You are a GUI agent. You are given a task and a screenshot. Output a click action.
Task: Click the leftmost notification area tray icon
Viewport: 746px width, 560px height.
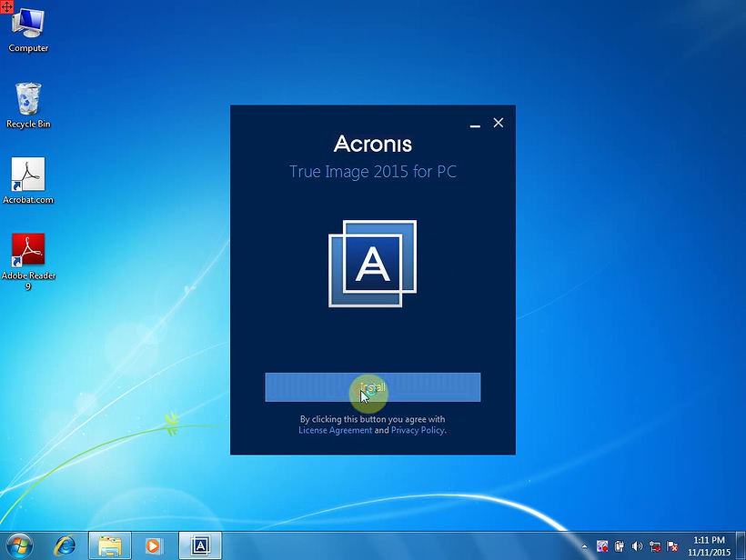tap(602, 546)
